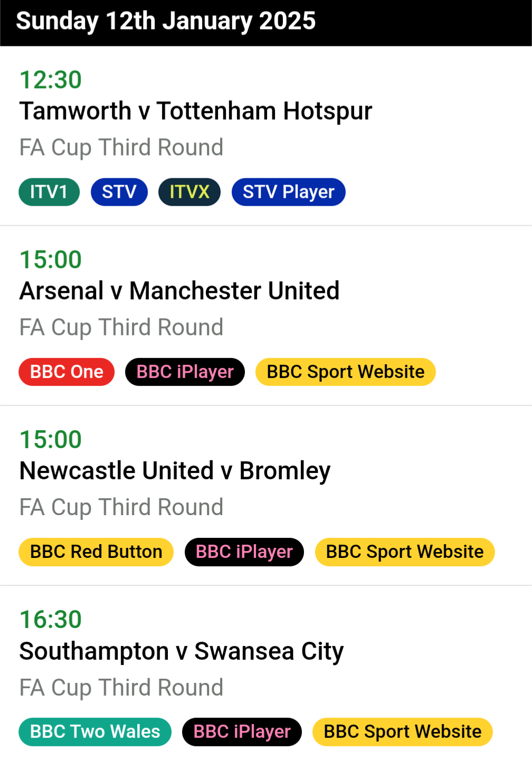Open Tamworth v Tottenham Hotspur fixture
The width and height of the screenshot is (532, 759).
[x=196, y=111]
